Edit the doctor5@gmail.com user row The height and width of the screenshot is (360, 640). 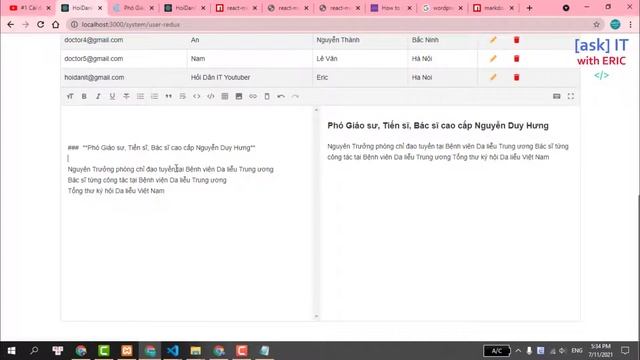pyautogui.click(x=493, y=58)
